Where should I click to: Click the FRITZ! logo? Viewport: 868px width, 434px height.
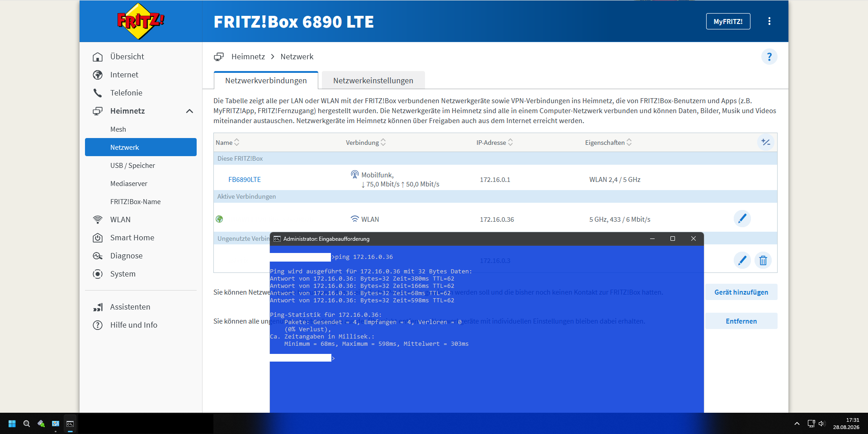click(x=141, y=21)
